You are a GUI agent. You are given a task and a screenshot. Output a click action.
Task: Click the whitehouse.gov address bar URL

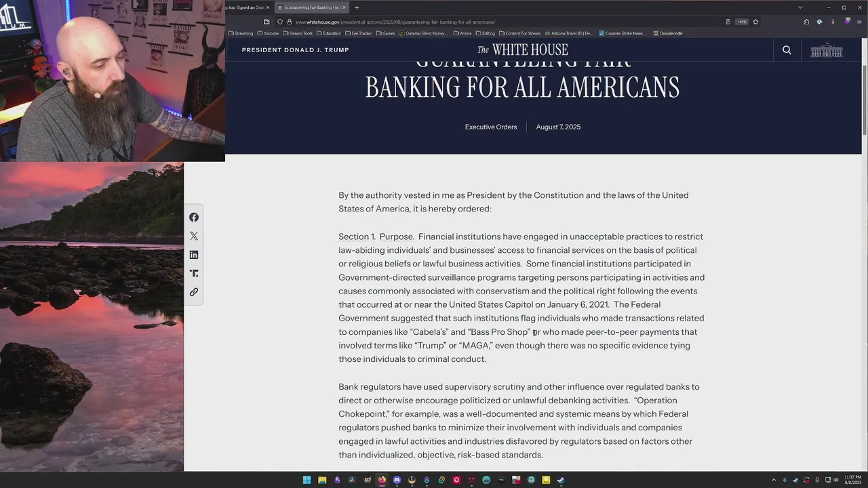[x=395, y=22]
